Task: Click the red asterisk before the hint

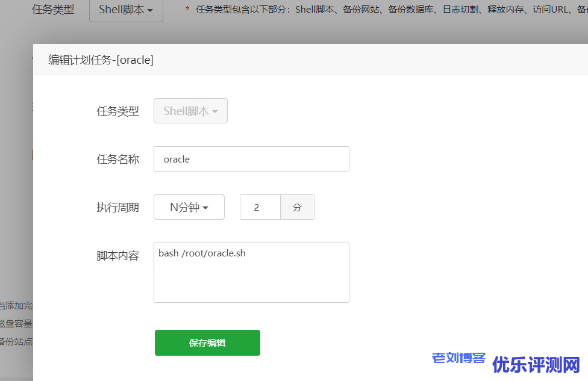Action: (x=187, y=10)
